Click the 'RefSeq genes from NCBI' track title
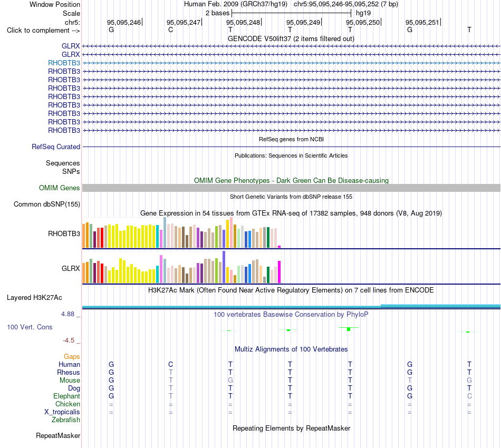The width and height of the screenshot is (501, 448). (291, 139)
